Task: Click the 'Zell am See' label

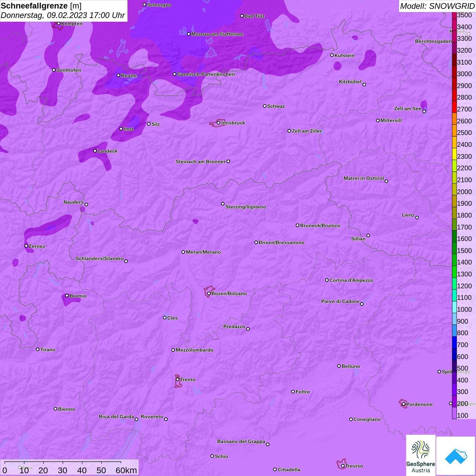Action: coord(408,108)
